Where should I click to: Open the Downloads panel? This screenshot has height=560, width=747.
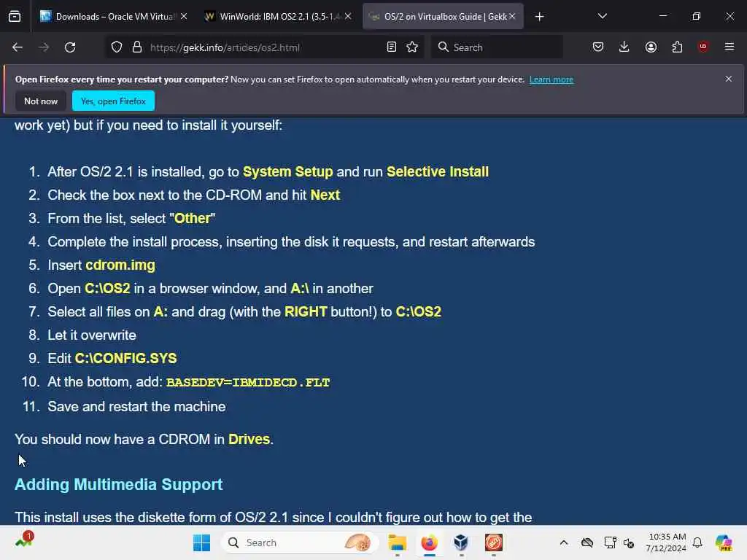[624, 47]
